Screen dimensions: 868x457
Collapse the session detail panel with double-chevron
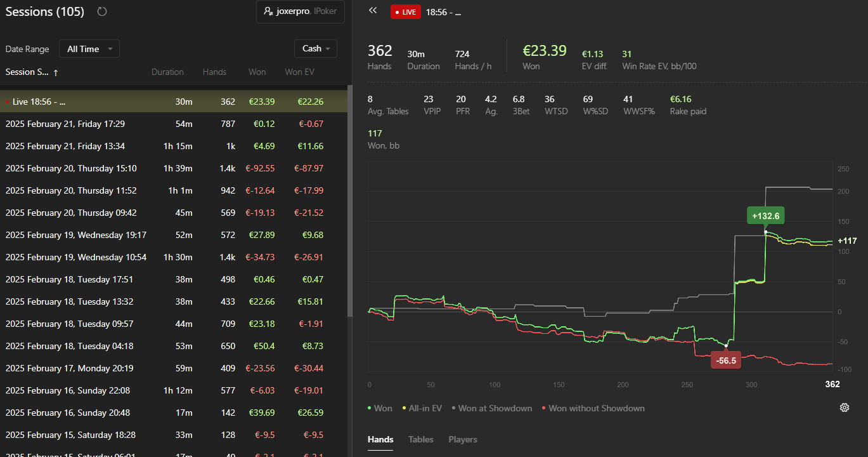pos(373,11)
